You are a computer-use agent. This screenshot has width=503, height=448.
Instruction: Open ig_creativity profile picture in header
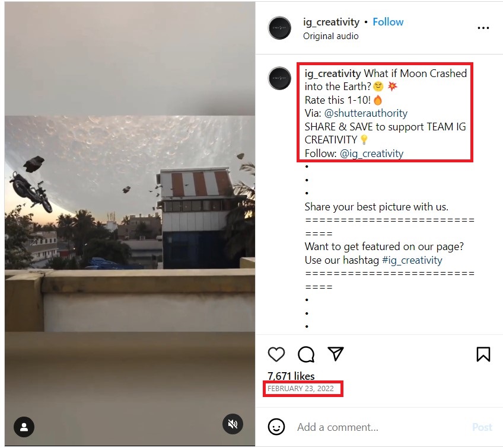point(279,28)
